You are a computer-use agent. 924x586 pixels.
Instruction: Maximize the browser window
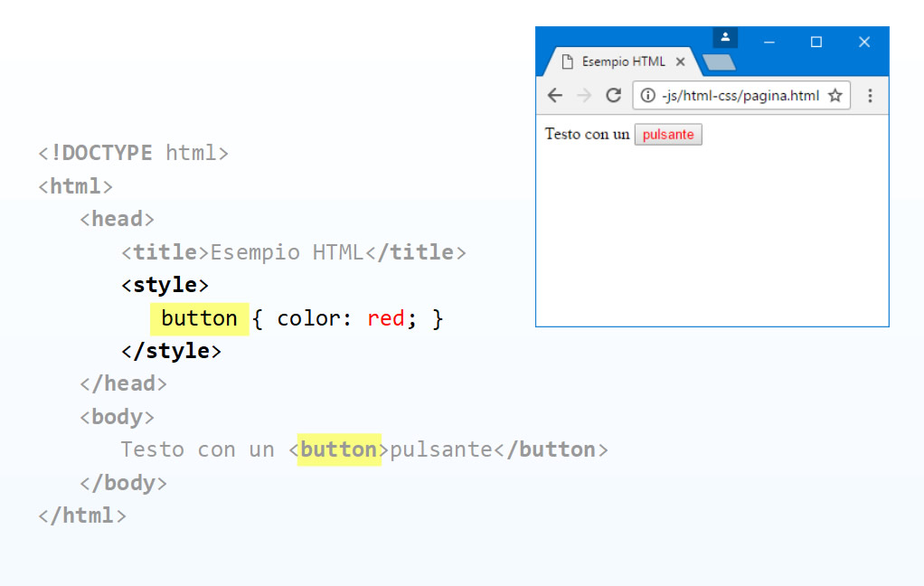point(816,42)
